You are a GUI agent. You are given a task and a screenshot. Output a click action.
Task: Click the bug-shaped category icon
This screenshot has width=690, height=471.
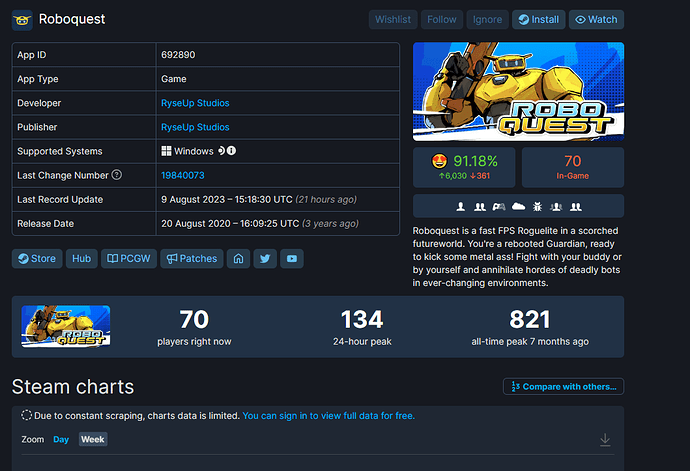[x=537, y=206]
